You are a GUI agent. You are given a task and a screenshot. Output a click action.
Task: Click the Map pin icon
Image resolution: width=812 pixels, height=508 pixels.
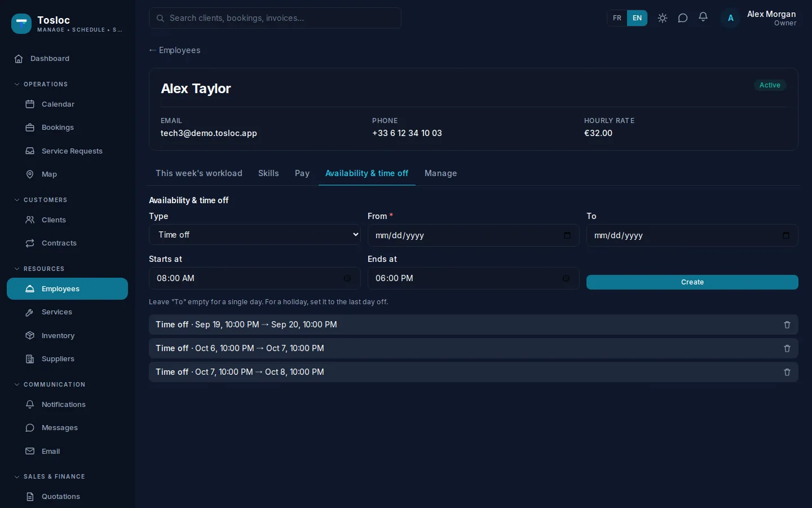click(30, 174)
